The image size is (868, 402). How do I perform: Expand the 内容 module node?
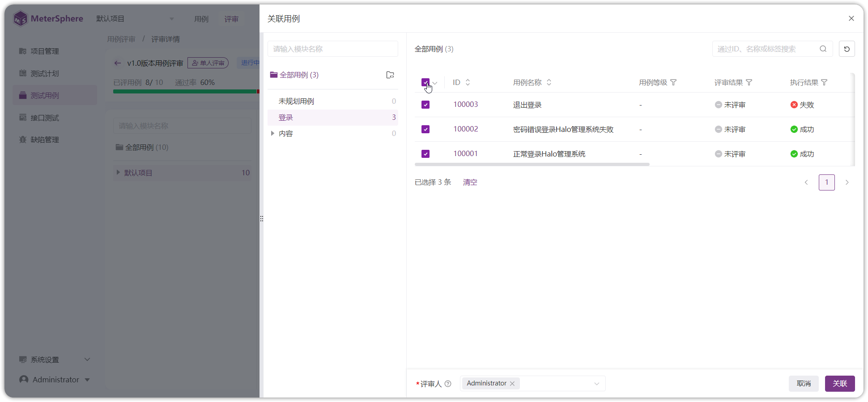coord(272,133)
